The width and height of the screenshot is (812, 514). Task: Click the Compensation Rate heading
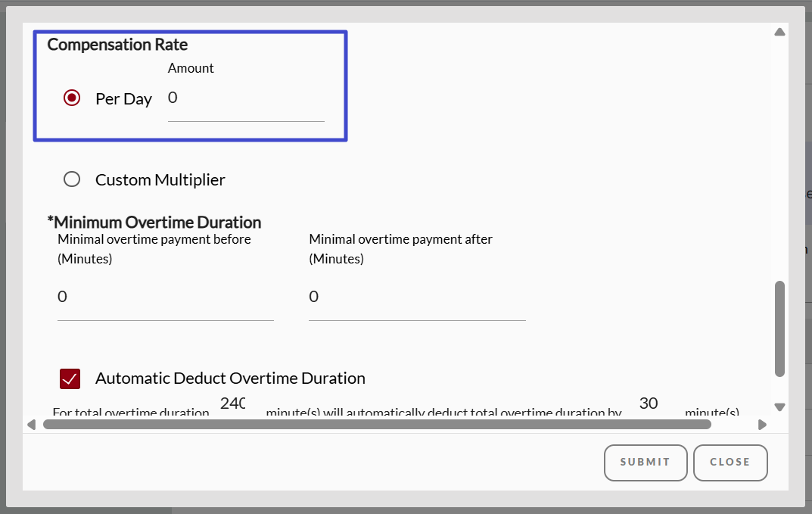117,45
